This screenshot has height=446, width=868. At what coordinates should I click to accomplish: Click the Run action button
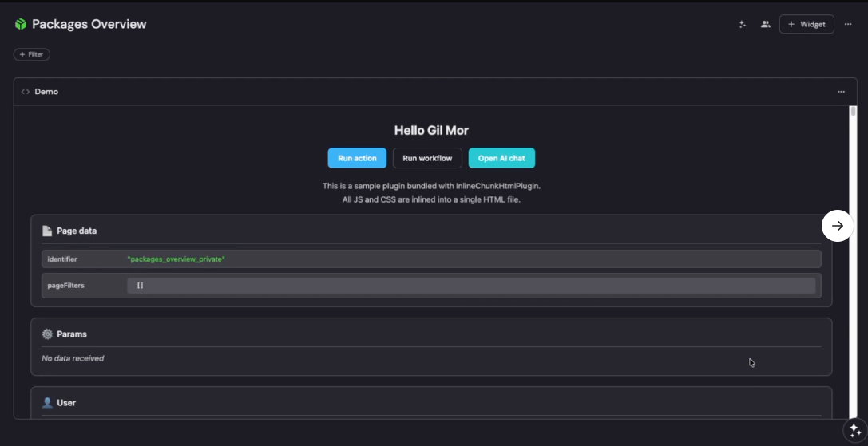(357, 158)
